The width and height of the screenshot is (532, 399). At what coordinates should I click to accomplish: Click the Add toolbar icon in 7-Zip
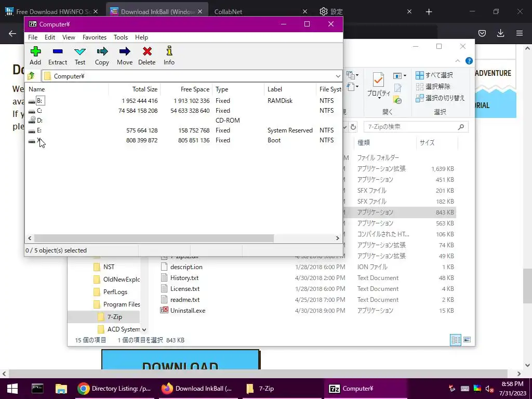[x=35, y=56]
